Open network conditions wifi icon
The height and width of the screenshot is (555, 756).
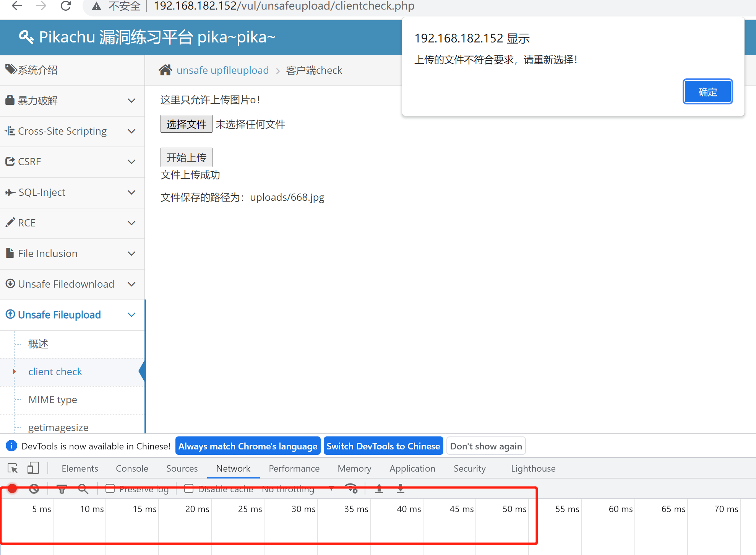pyautogui.click(x=351, y=489)
